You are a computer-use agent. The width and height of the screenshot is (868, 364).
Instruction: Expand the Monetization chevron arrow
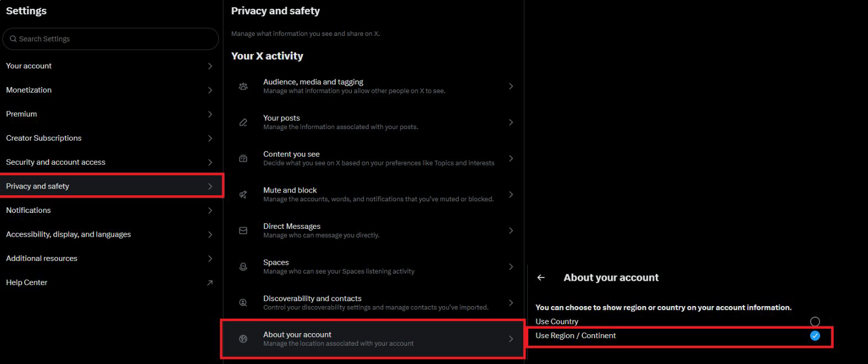coord(210,90)
